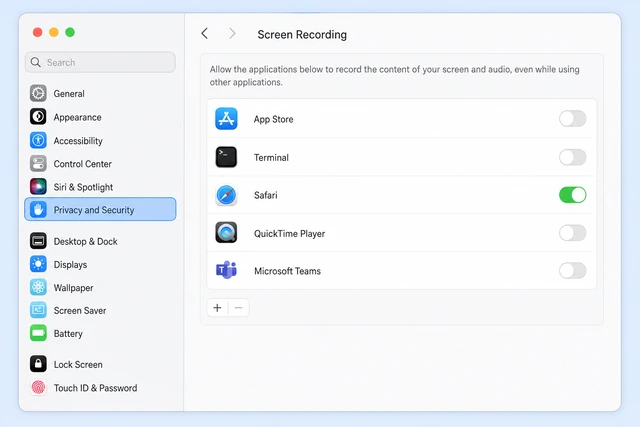The height and width of the screenshot is (427, 640).
Task: Click the Lock Screen padlock icon
Action: point(38,364)
